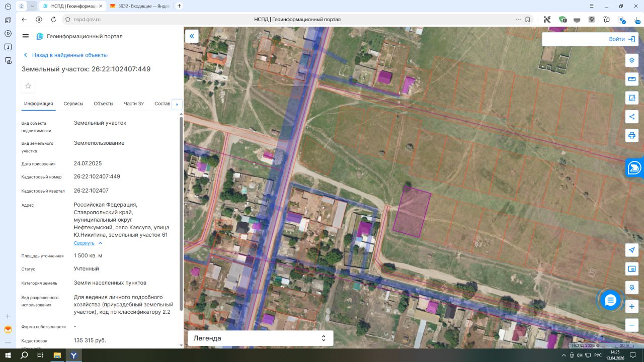Open the overview map window icon

click(632, 269)
